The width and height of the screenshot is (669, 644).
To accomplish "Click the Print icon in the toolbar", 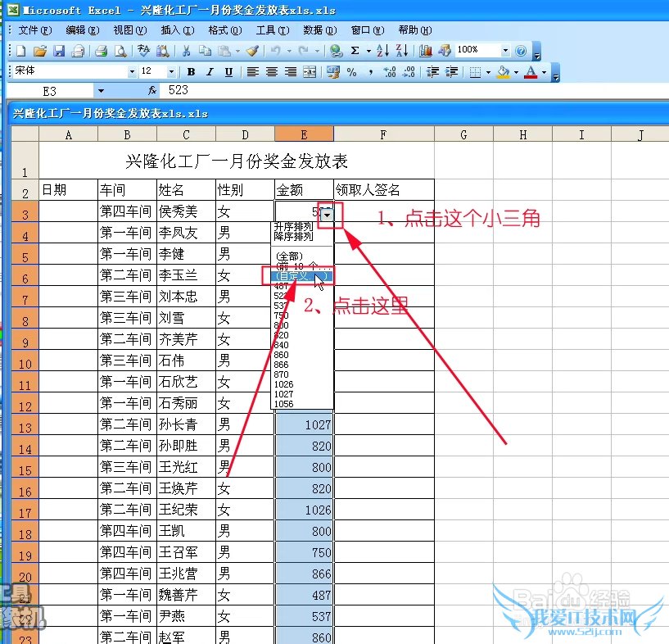I will (101, 52).
